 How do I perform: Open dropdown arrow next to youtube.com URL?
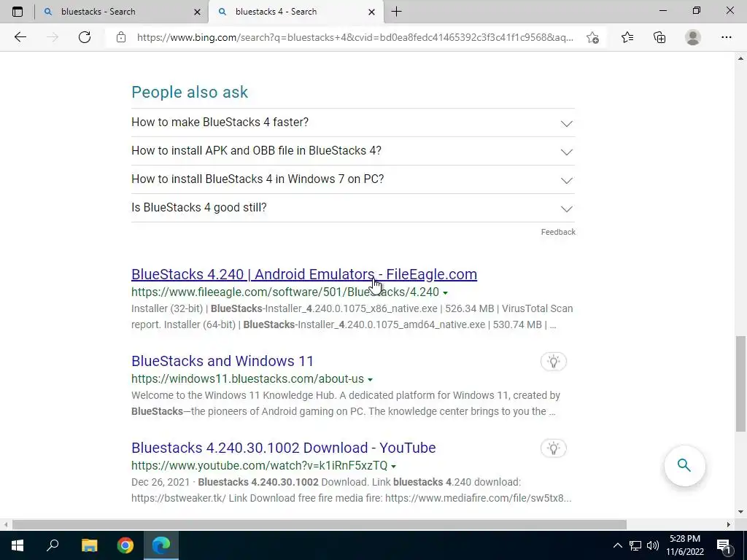[393, 466]
